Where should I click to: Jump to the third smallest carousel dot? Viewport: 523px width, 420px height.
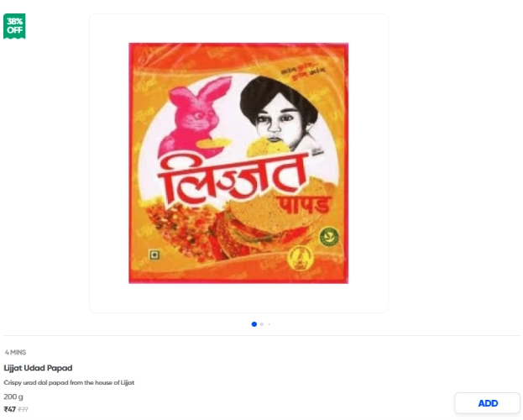click(x=269, y=324)
